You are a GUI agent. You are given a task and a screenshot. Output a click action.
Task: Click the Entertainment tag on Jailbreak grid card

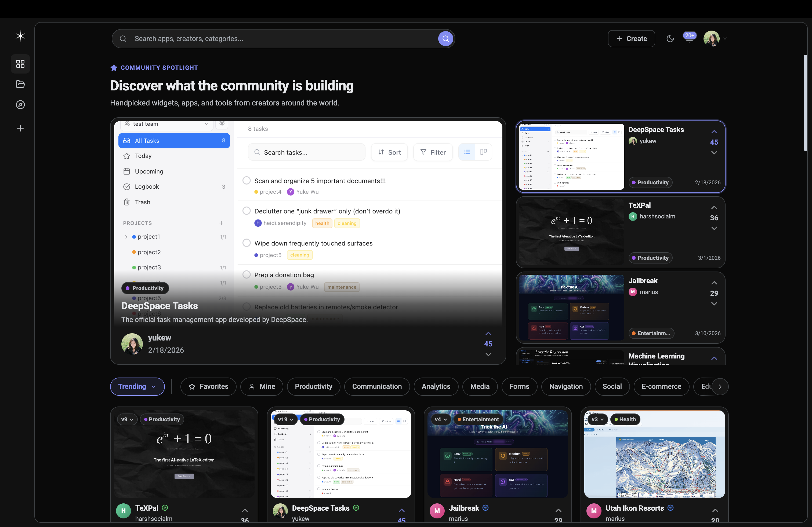[478, 419]
